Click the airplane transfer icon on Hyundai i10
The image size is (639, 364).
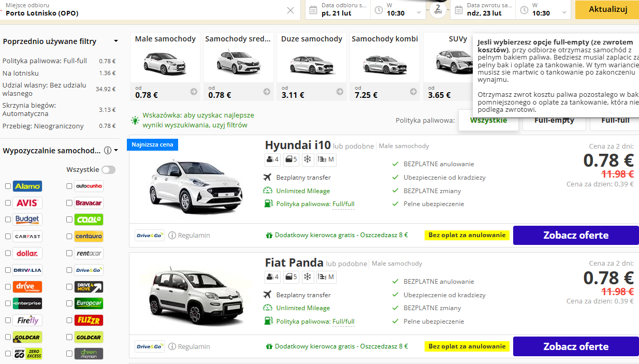click(x=268, y=177)
